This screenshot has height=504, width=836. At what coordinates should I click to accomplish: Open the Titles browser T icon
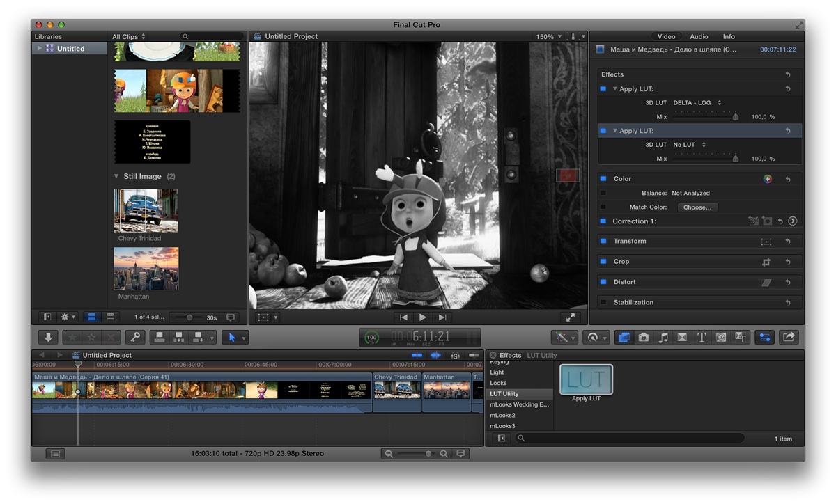tap(702, 337)
